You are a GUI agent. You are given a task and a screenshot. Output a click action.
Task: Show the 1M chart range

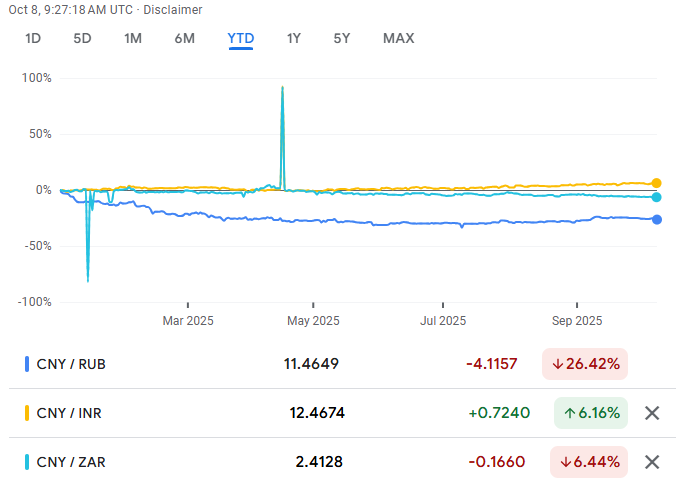click(133, 39)
